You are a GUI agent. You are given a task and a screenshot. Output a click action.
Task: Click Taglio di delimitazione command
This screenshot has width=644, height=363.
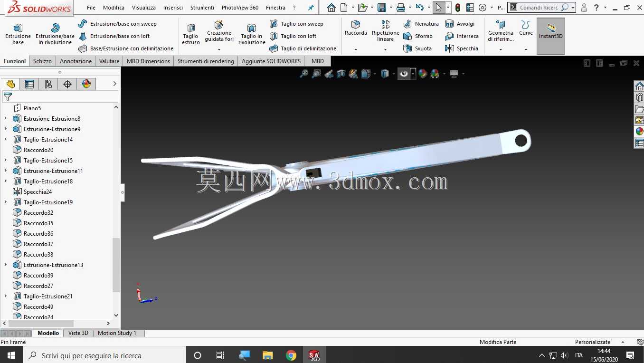click(303, 48)
